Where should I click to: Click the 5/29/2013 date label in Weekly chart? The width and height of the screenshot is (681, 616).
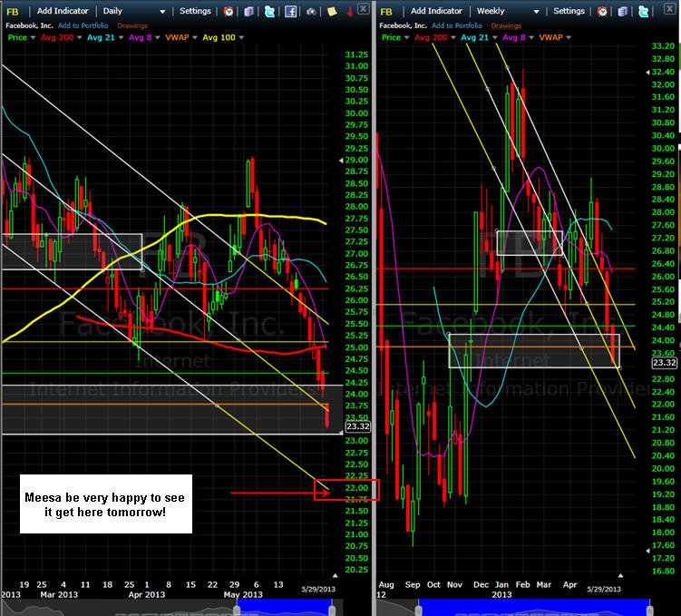tap(604, 589)
